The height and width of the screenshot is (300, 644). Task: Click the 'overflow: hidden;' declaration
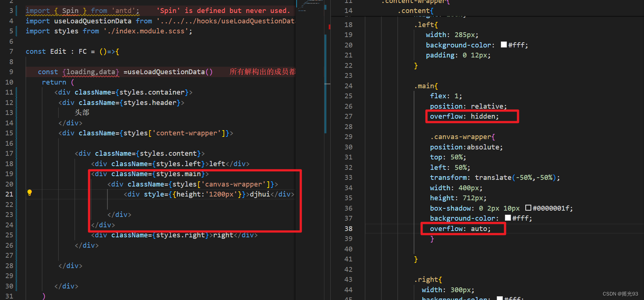464,116
